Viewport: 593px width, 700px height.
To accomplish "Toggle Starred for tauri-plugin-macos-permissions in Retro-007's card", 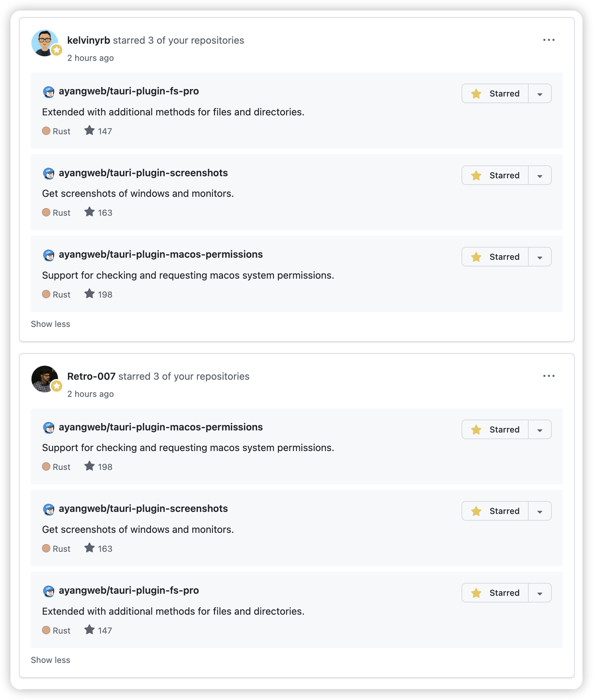I will (495, 429).
